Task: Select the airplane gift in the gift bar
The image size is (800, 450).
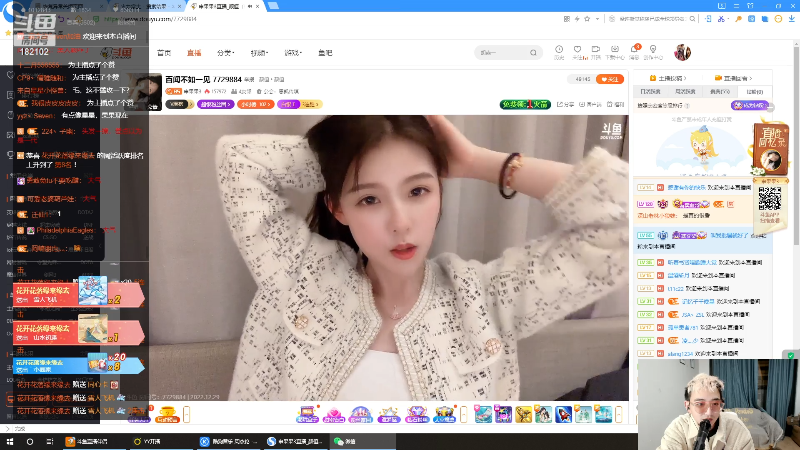Action: 483,414
